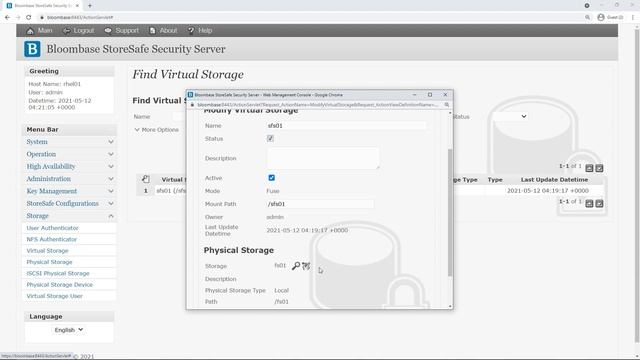This screenshot has height=360, width=640.
Task: Click the find storage magnifier icon
Action: click(x=296, y=266)
